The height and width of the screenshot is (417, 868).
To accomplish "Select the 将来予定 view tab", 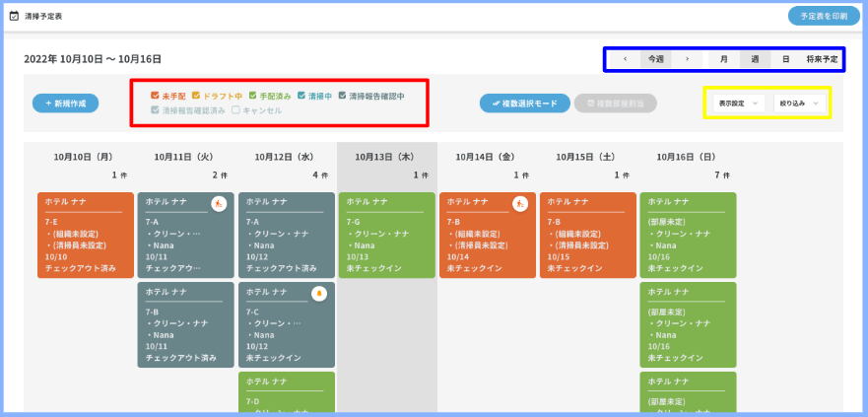I will [x=822, y=59].
